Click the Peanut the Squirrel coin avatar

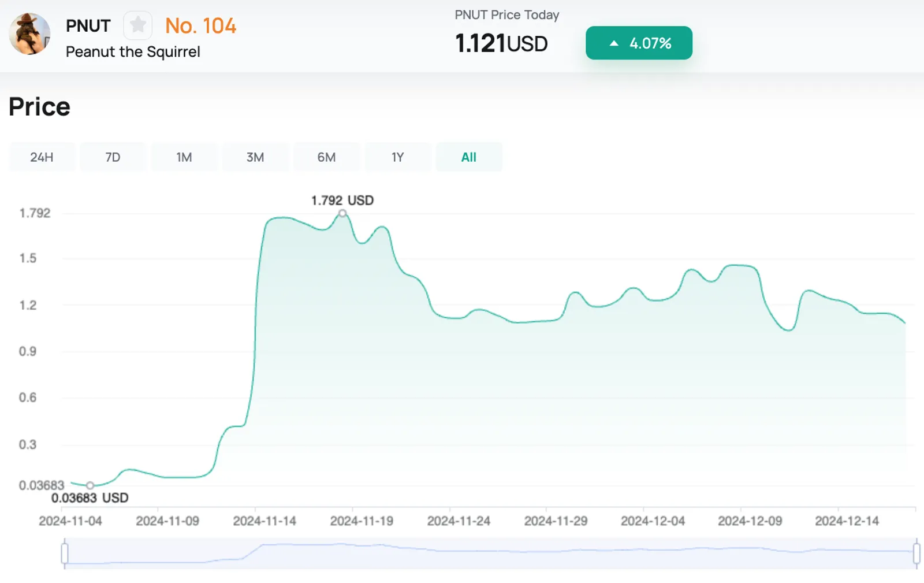coord(29,34)
